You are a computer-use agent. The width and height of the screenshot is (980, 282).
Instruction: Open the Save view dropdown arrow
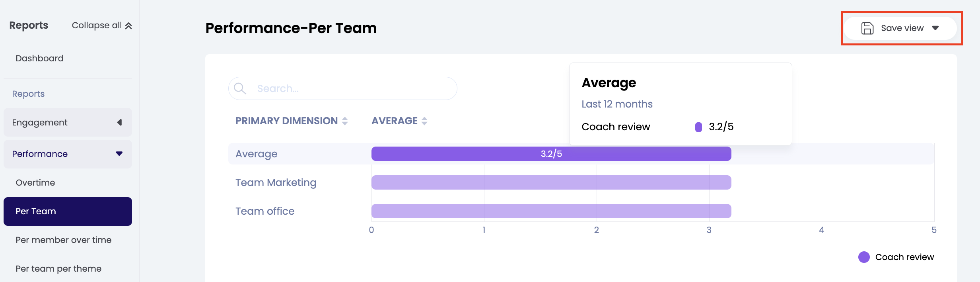coord(935,28)
